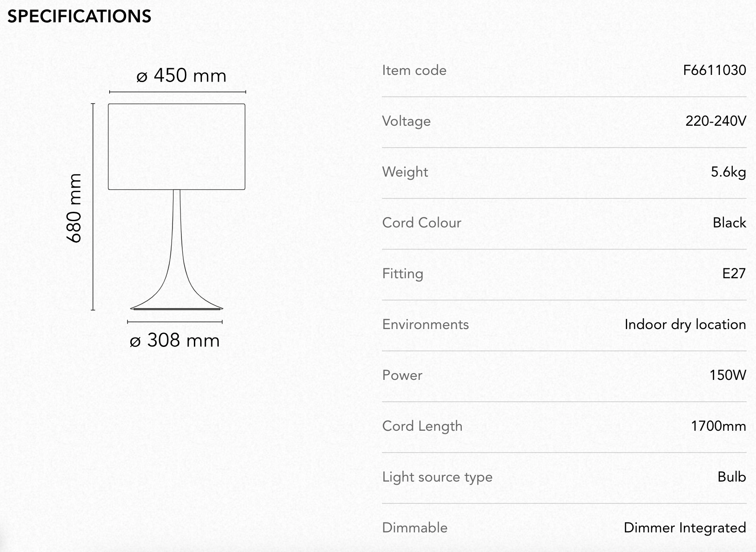Click the Bulb light source value

[732, 477]
